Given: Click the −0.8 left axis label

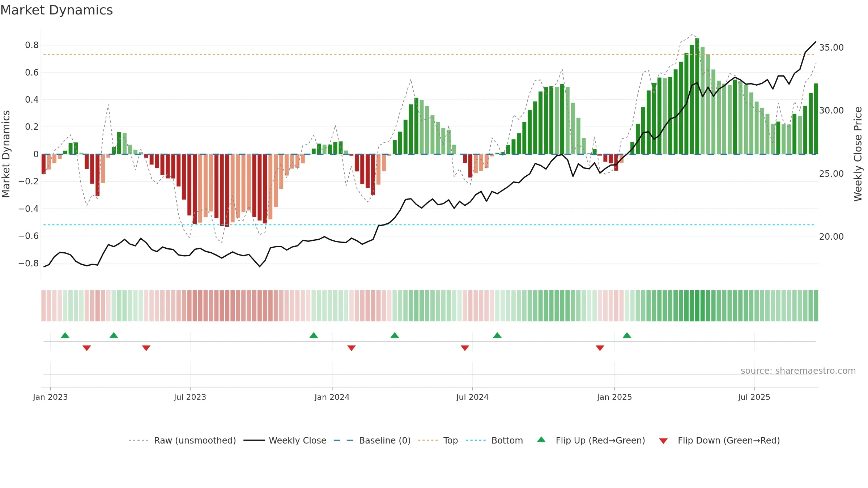Looking at the screenshot, I should pos(29,263).
